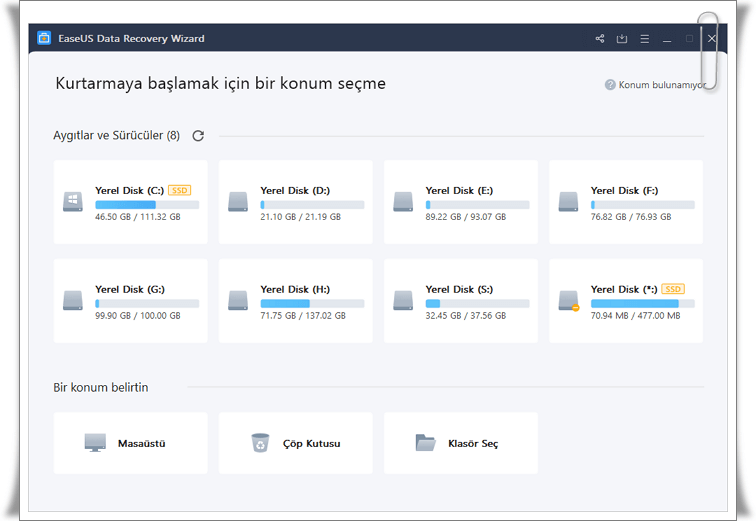Click the drive icon for disk E:

pyautogui.click(x=403, y=202)
